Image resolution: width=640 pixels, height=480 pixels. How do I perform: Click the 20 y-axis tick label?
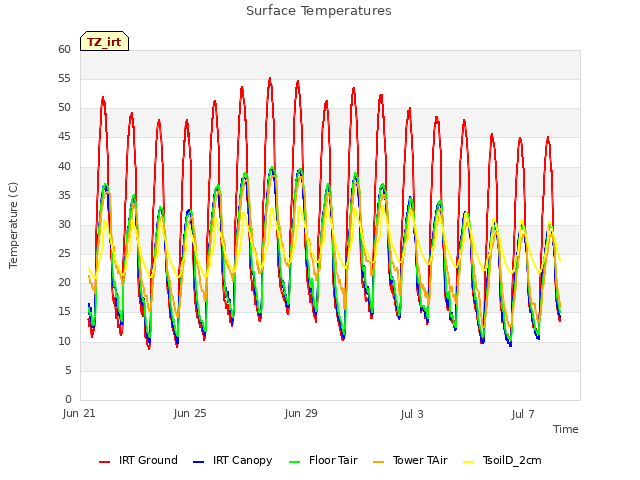click(64, 283)
